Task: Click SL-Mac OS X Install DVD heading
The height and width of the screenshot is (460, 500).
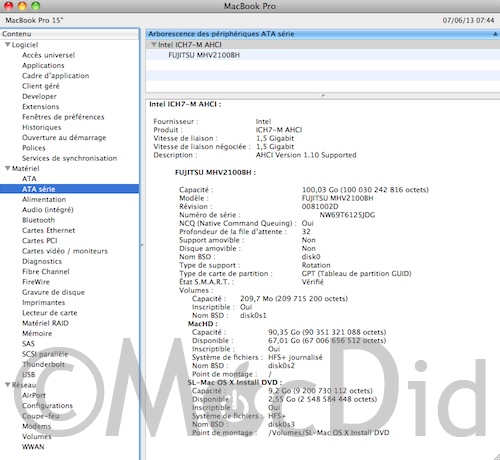Action: 235,382
